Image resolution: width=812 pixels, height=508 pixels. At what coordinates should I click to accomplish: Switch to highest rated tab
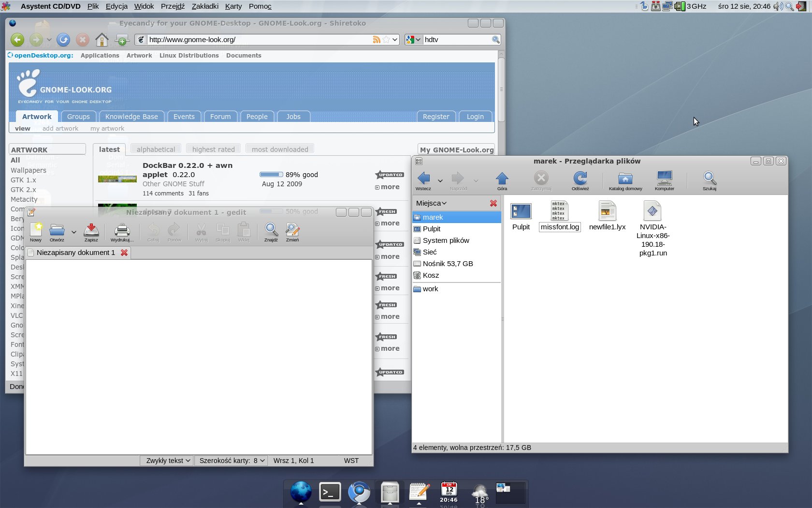213,149
